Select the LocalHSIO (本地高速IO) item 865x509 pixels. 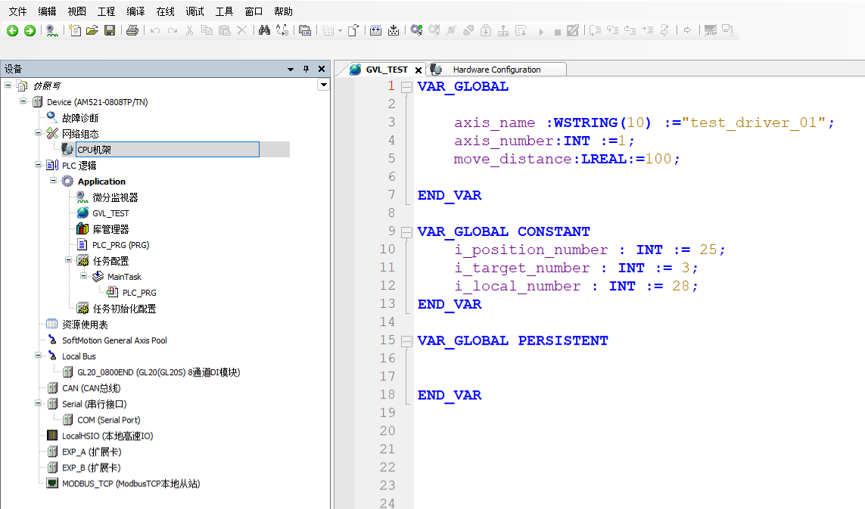point(108,436)
